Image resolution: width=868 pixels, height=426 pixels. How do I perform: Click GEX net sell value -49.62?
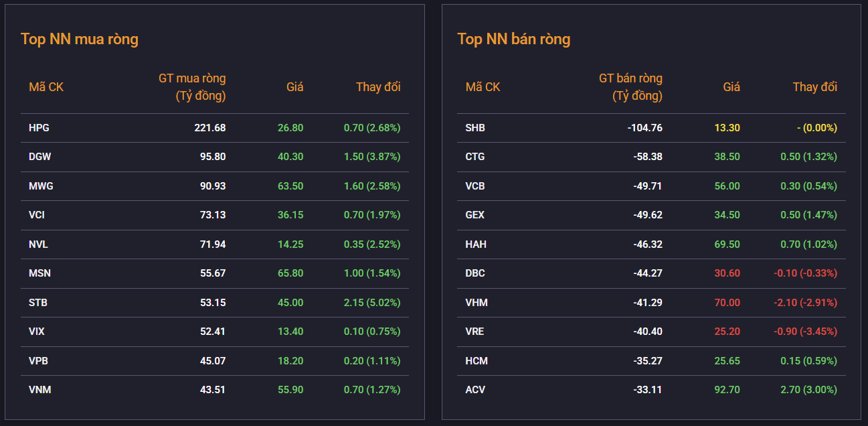[x=648, y=215]
